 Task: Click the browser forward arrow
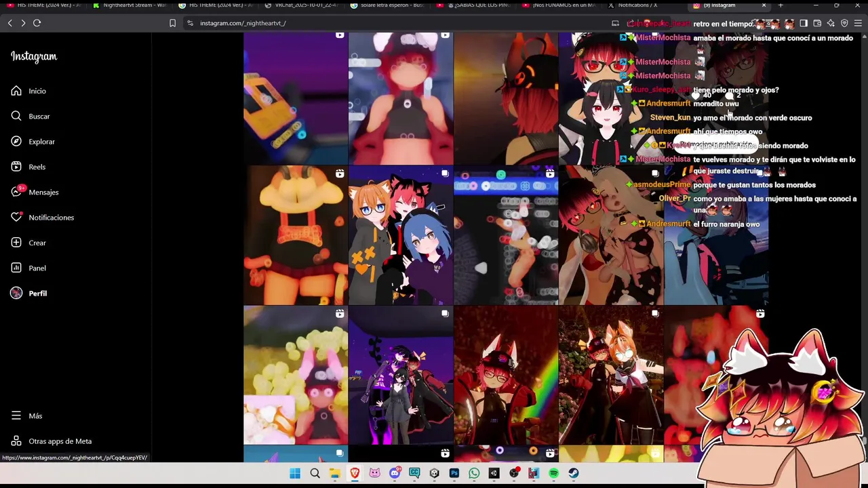pyautogui.click(x=23, y=23)
